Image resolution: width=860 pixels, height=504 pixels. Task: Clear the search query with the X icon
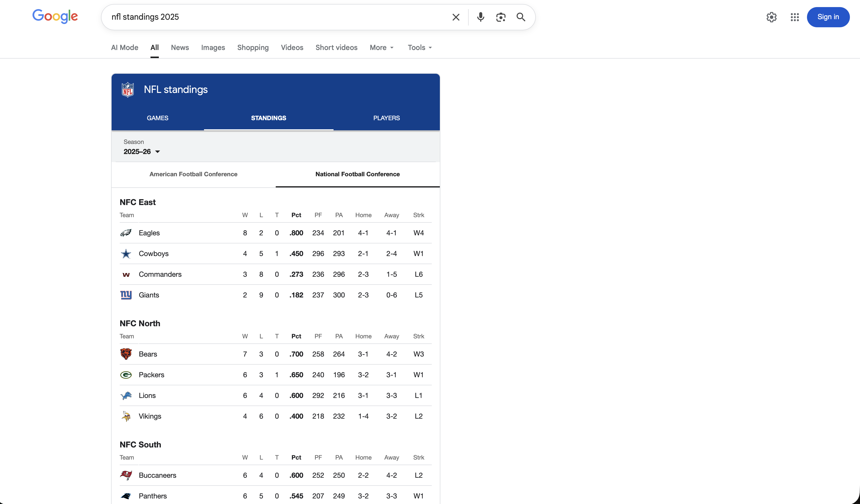pyautogui.click(x=456, y=17)
